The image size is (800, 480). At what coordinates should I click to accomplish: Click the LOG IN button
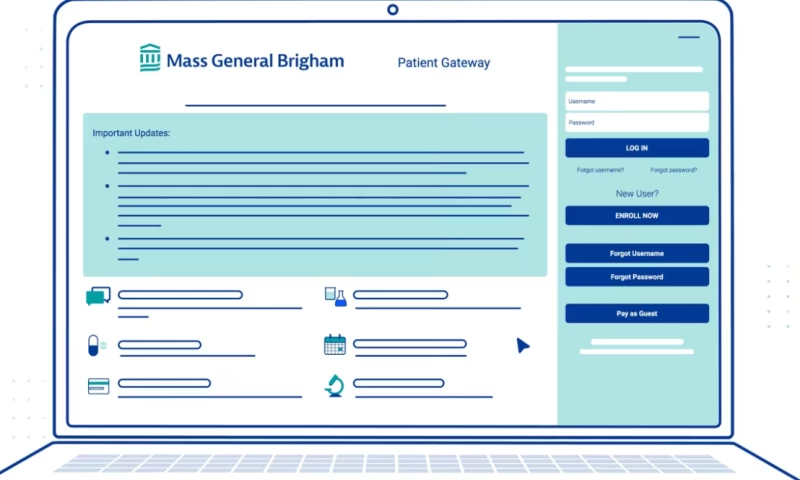[637, 148]
